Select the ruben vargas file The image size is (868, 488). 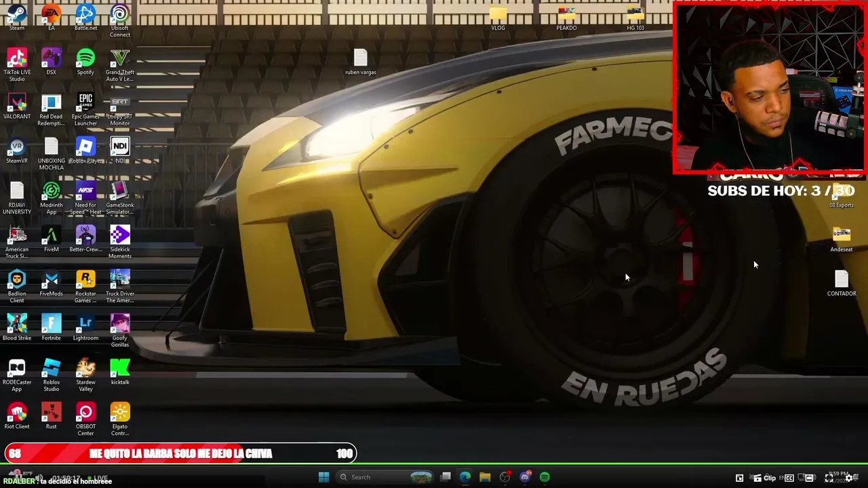[361, 62]
